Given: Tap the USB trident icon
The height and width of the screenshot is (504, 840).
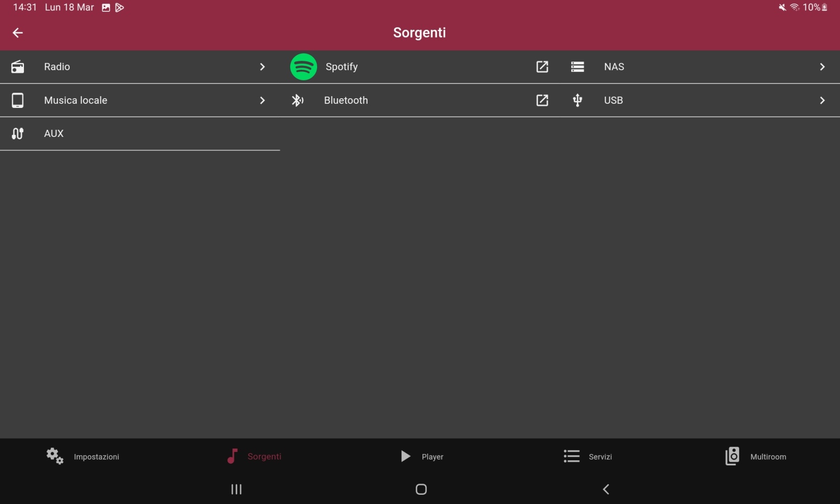Looking at the screenshot, I should click(x=577, y=100).
